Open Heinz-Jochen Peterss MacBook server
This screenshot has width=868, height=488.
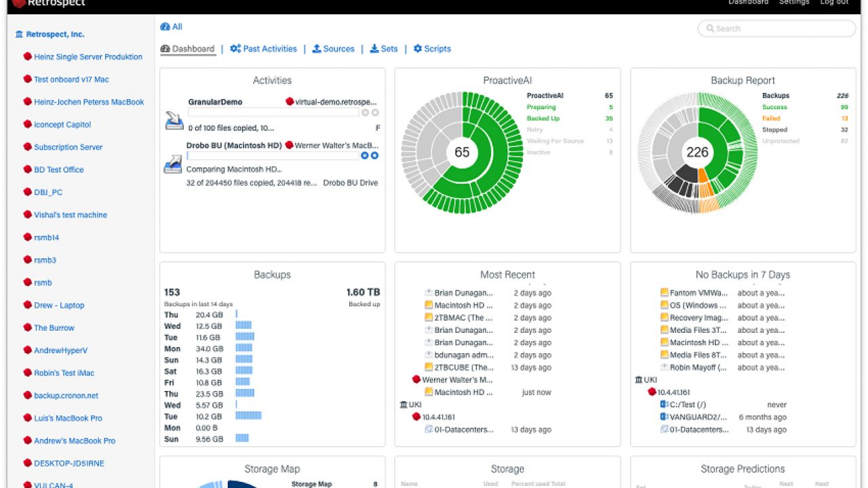tap(89, 102)
